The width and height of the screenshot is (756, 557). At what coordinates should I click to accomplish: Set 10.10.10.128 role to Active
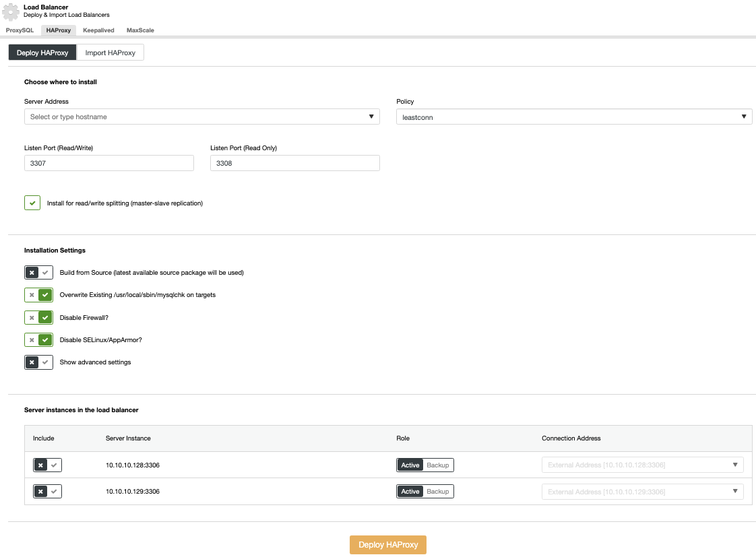click(410, 465)
